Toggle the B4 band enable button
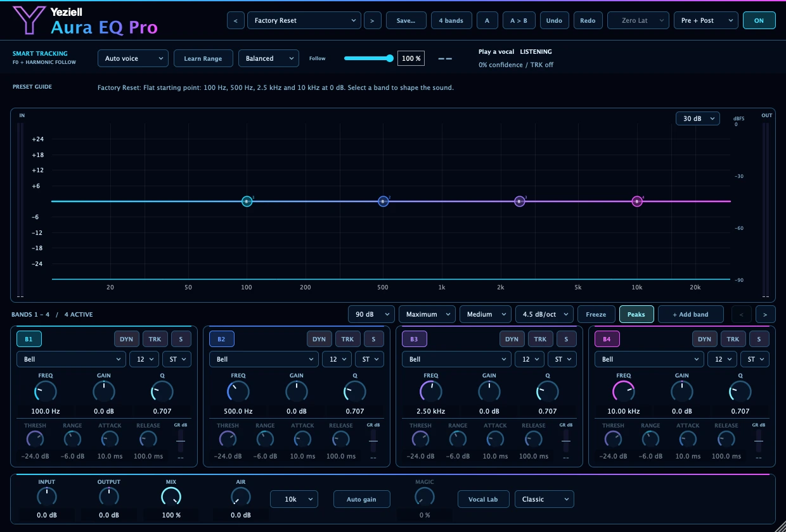This screenshot has height=532, width=786. (x=607, y=339)
